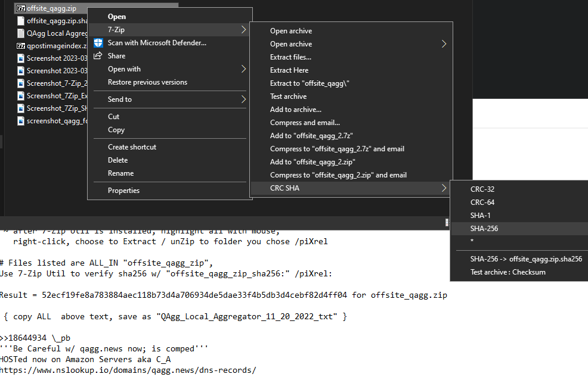Select the first Open archive entry without arrow
Viewport: 588px width, 377px height.
pos(351,31)
